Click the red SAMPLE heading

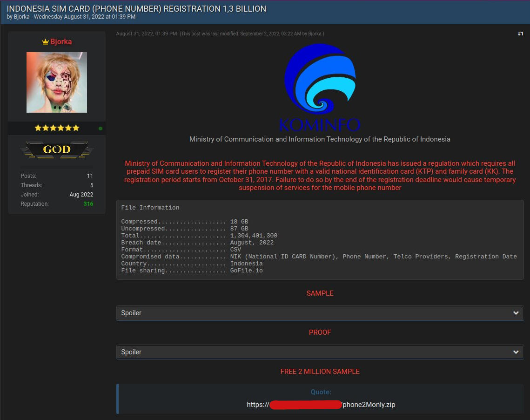pos(320,293)
